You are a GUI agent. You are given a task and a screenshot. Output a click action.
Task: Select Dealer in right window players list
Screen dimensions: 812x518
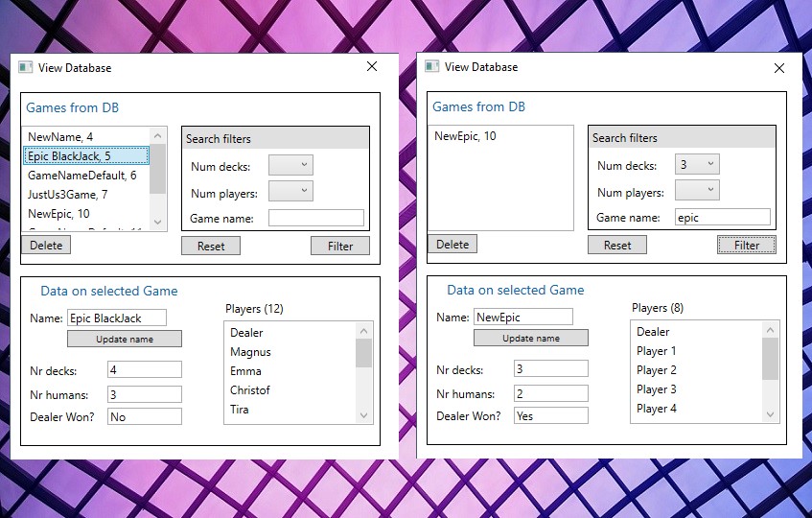point(697,332)
